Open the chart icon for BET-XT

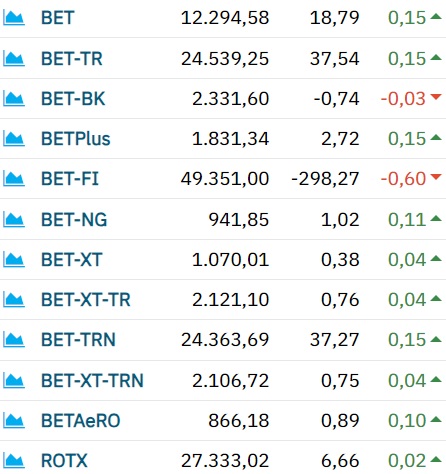[x=14, y=260]
